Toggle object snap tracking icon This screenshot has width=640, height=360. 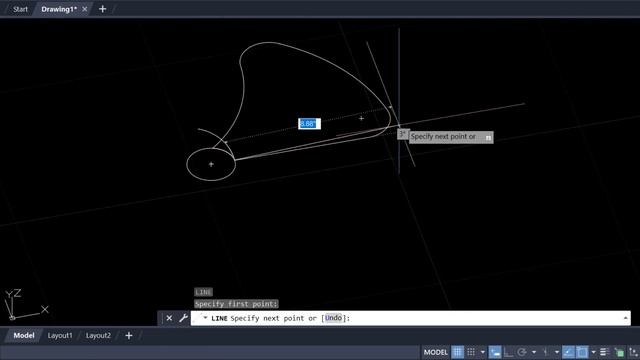tap(568, 352)
